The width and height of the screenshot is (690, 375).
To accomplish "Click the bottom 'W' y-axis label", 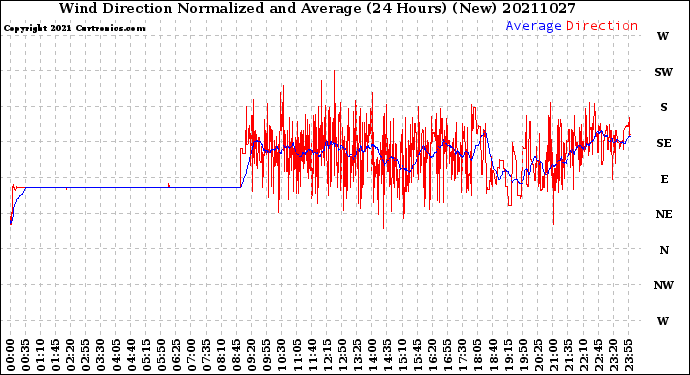I will click(x=663, y=321).
